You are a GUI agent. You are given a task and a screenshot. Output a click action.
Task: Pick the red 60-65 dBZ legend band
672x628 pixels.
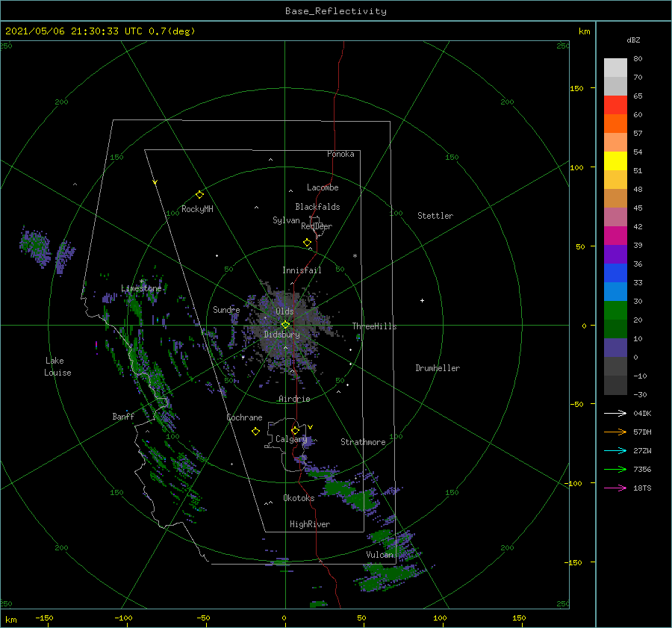[x=615, y=105]
